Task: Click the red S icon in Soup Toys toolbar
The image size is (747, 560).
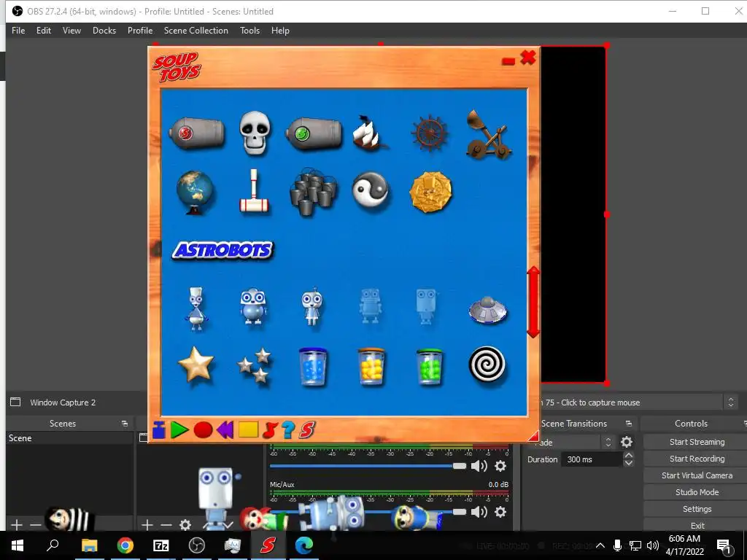Action: click(307, 430)
